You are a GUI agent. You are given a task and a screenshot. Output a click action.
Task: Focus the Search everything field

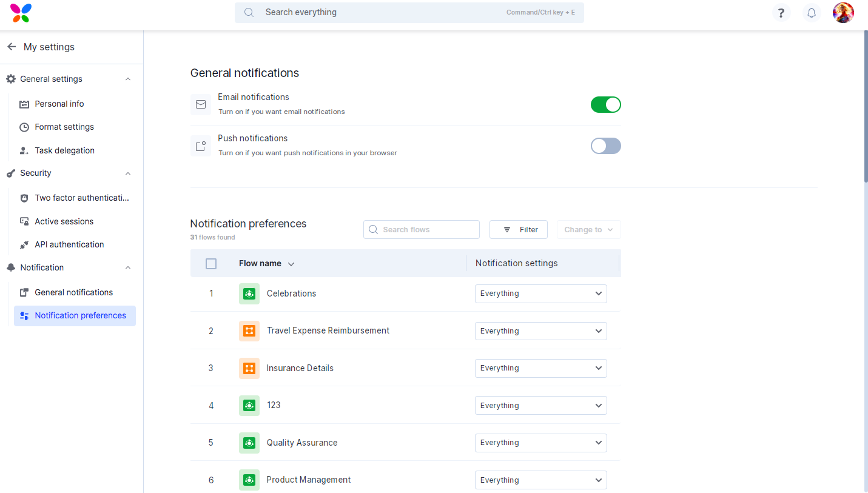(x=409, y=13)
